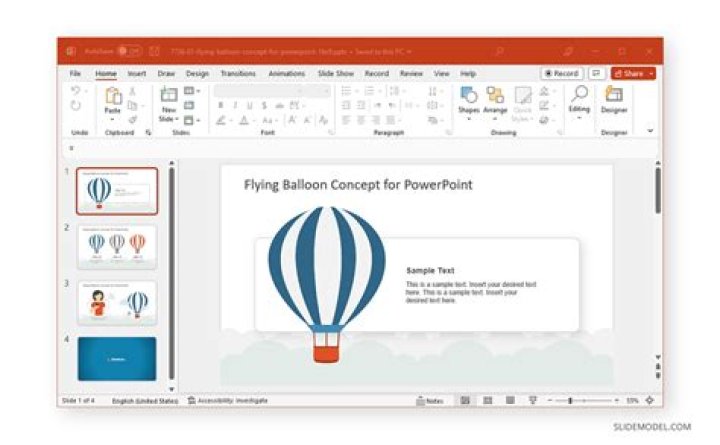720x445 pixels.
Task: Switch to the Slide Show tab
Action: 336,73
